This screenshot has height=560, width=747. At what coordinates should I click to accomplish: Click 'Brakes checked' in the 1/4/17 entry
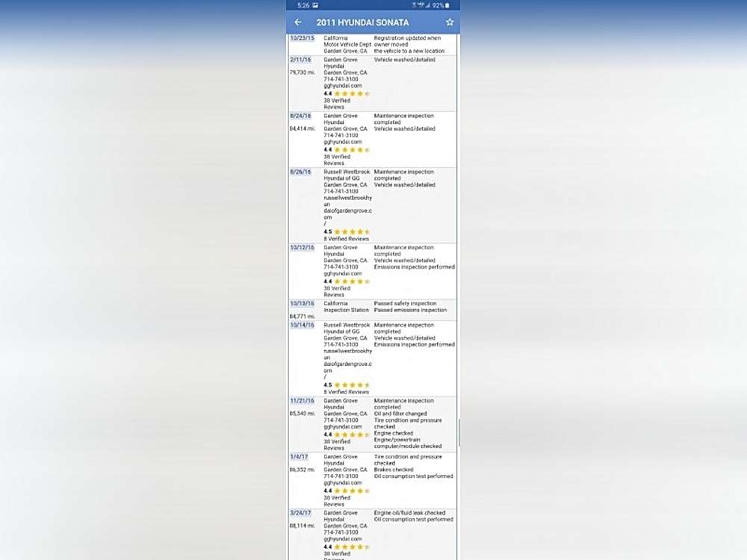pos(394,470)
